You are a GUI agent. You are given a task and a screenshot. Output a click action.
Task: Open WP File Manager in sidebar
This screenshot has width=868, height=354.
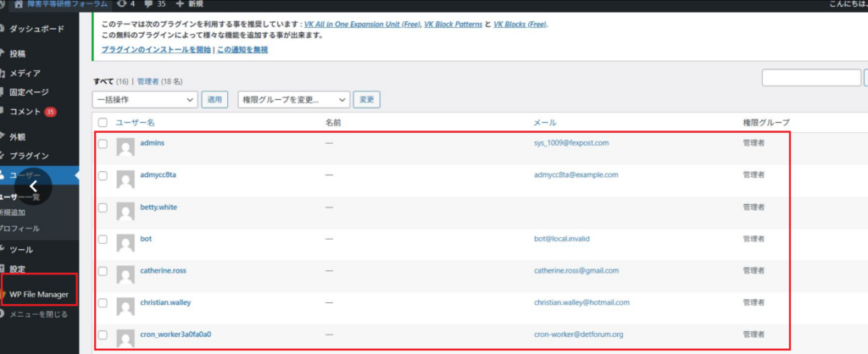39,294
